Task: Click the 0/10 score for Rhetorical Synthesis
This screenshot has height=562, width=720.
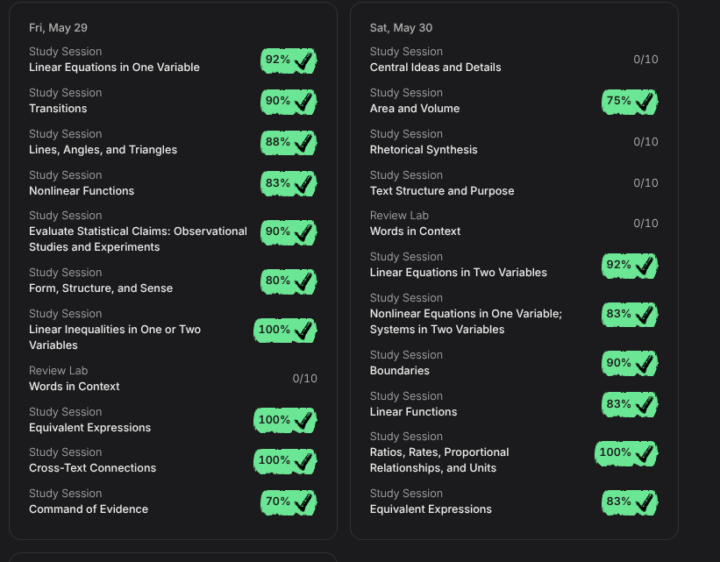Action: tap(646, 142)
